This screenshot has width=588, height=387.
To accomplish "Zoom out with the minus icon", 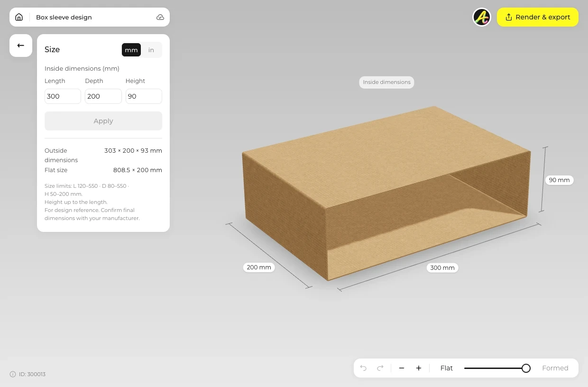I will coord(402,368).
